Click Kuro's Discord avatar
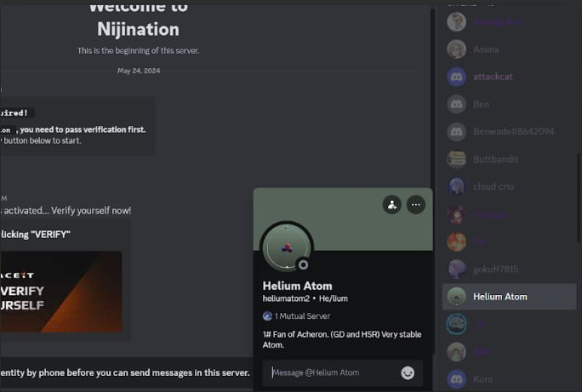This screenshot has height=392, width=582. tap(456, 379)
